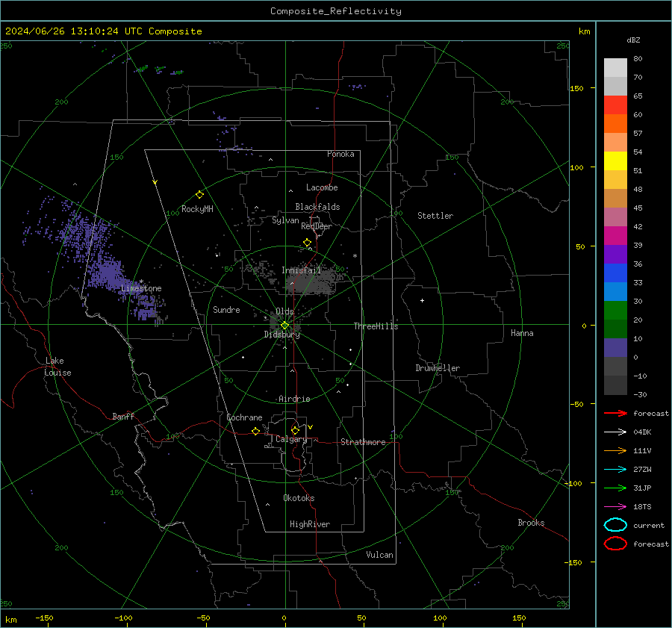
Task: Click the Strathmore town label
Action: point(363,442)
